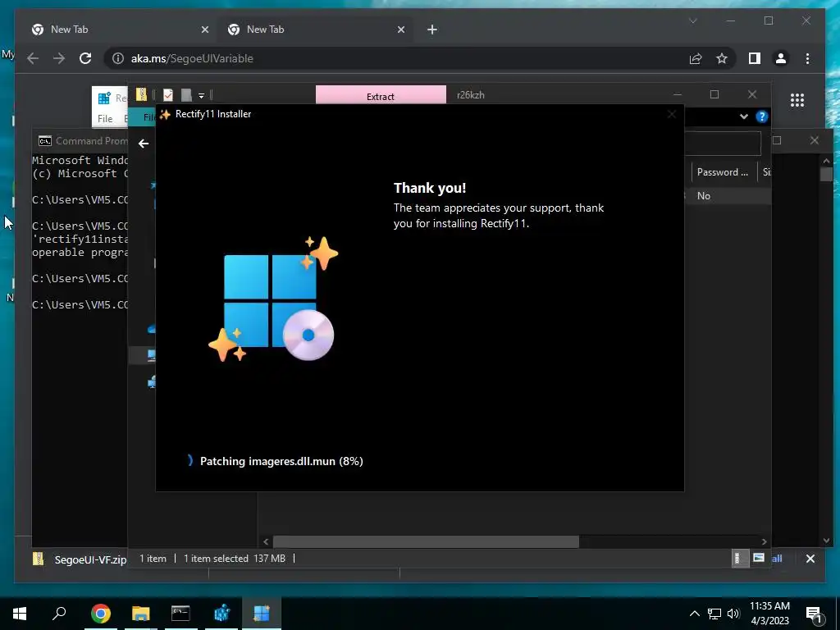Maximize the Command Prompt window
Viewport: 840px width, 630px height.
(777, 140)
